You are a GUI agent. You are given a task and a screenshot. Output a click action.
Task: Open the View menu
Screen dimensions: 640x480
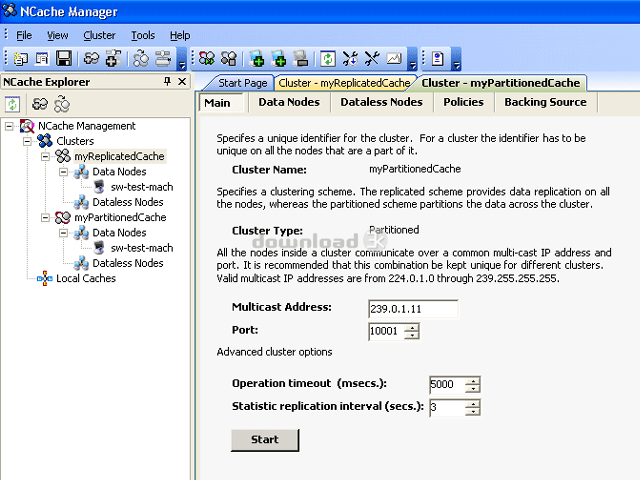58,36
